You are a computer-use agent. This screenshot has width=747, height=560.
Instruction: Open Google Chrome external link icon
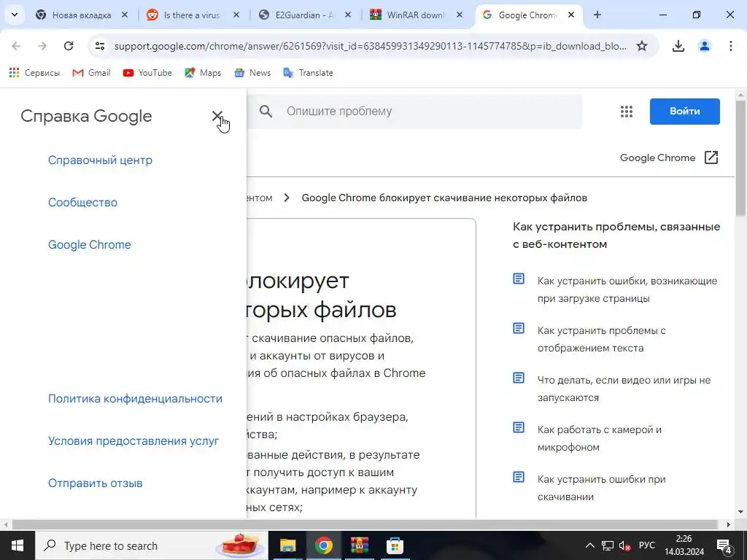pyautogui.click(x=711, y=157)
